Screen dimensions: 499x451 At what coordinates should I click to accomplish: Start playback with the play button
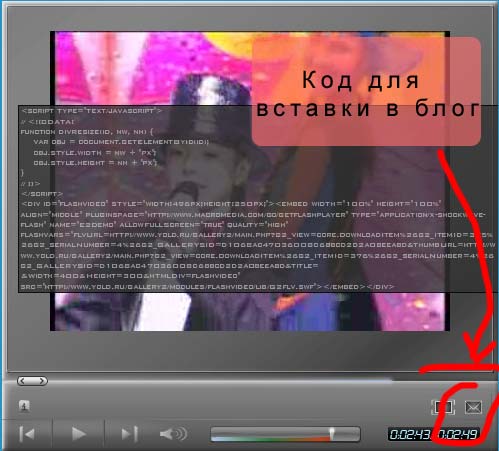click(x=79, y=434)
